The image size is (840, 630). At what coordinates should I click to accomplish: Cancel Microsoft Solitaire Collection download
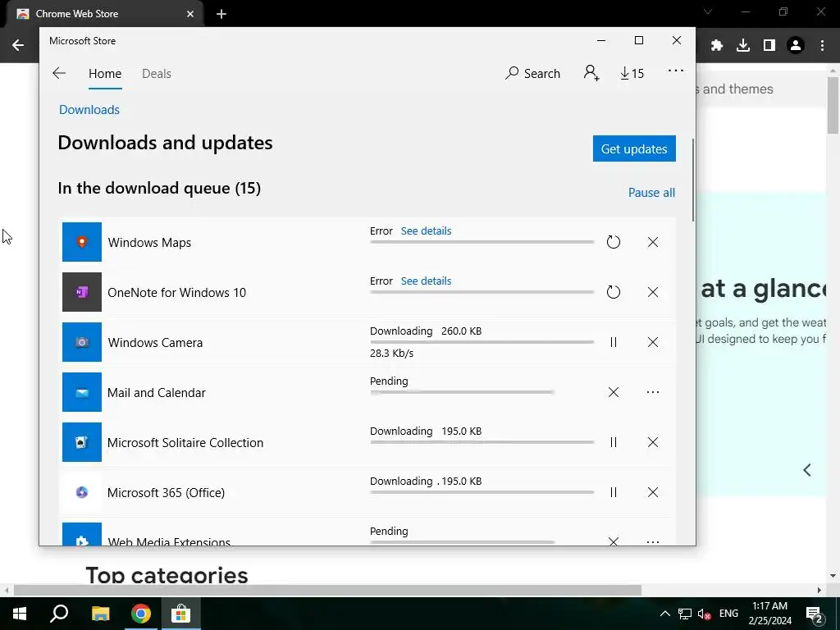click(x=652, y=442)
